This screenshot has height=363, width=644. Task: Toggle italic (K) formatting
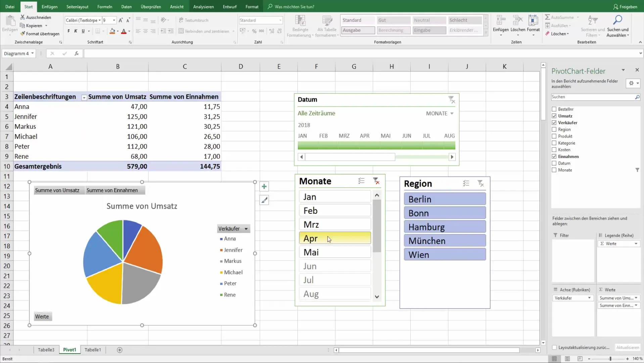tap(76, 31)
